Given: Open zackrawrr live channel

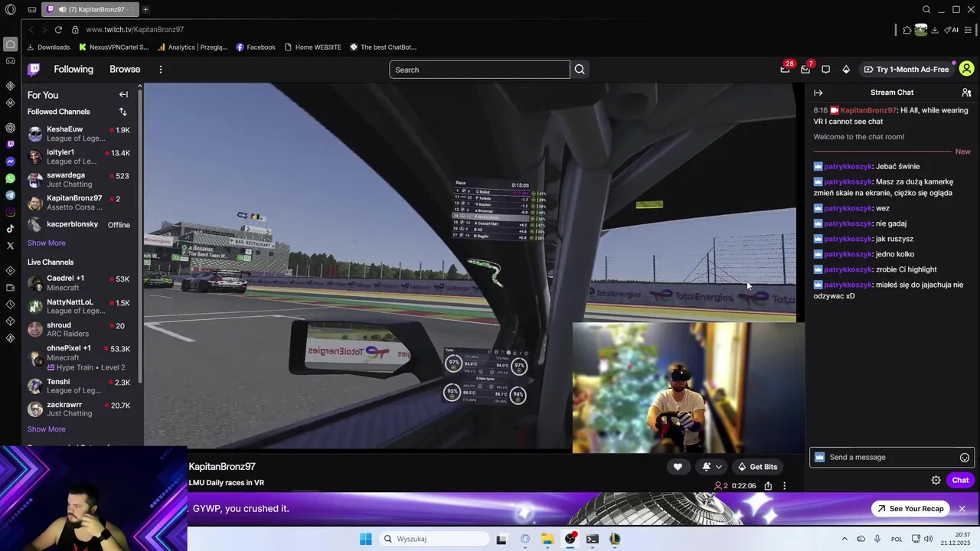Looking at the screenshot, I should [80, 409].
